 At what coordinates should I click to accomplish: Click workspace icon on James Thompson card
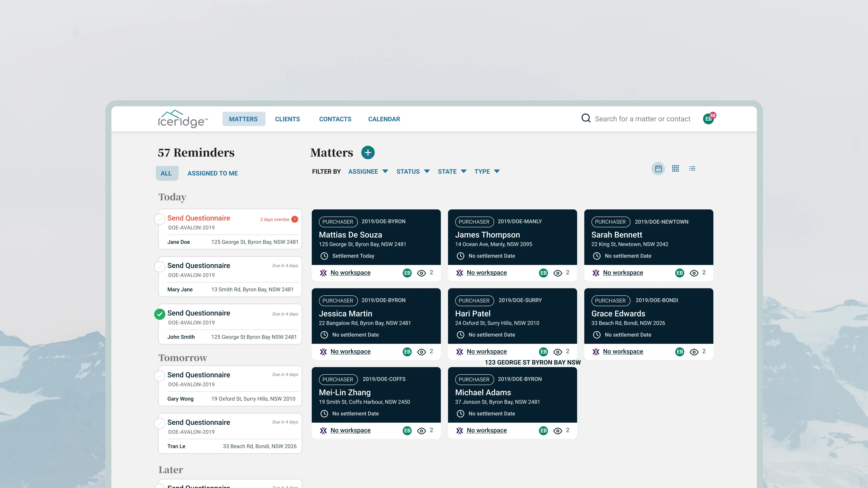point(460,273)
